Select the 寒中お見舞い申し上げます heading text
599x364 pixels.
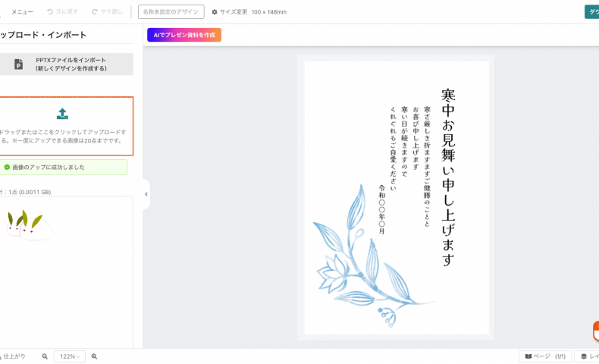click(x=448, y=177)
